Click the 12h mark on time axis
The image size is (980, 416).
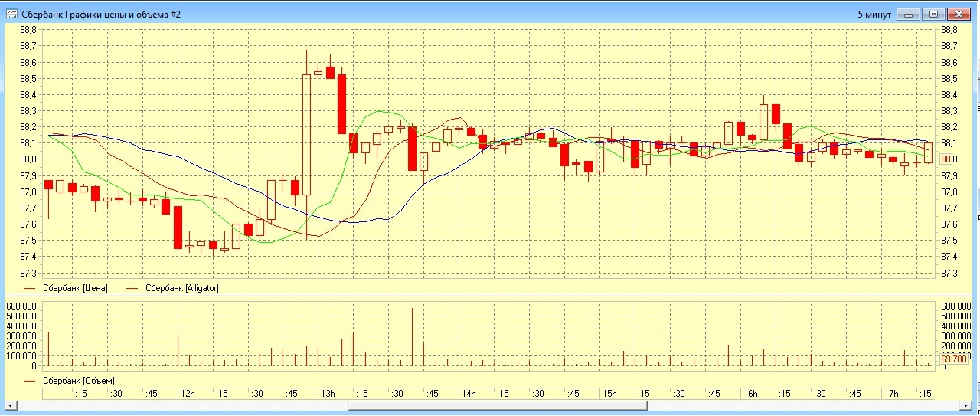(186, 393)
